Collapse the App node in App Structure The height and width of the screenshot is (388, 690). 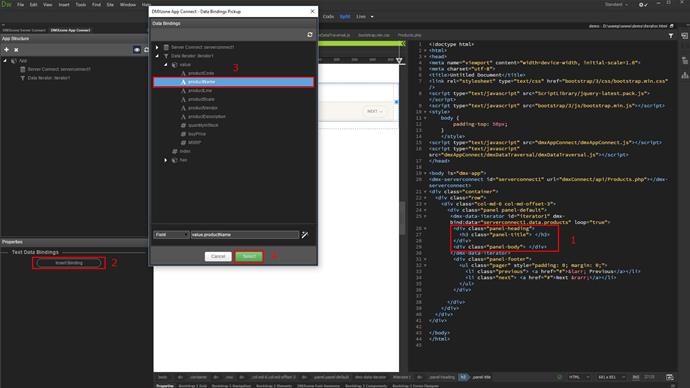coord(5,61)
